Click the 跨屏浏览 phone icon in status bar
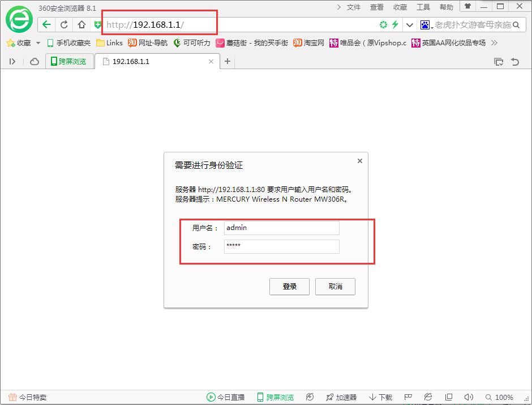The height and width of the screenshot is (405, 532). (x=261, y=397)
